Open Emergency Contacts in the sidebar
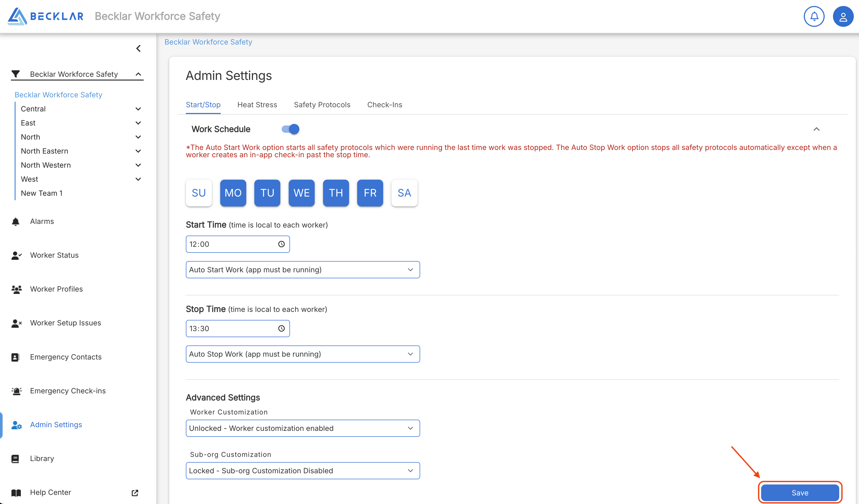Viewport: 859px width, 504px height. [66, 357]
